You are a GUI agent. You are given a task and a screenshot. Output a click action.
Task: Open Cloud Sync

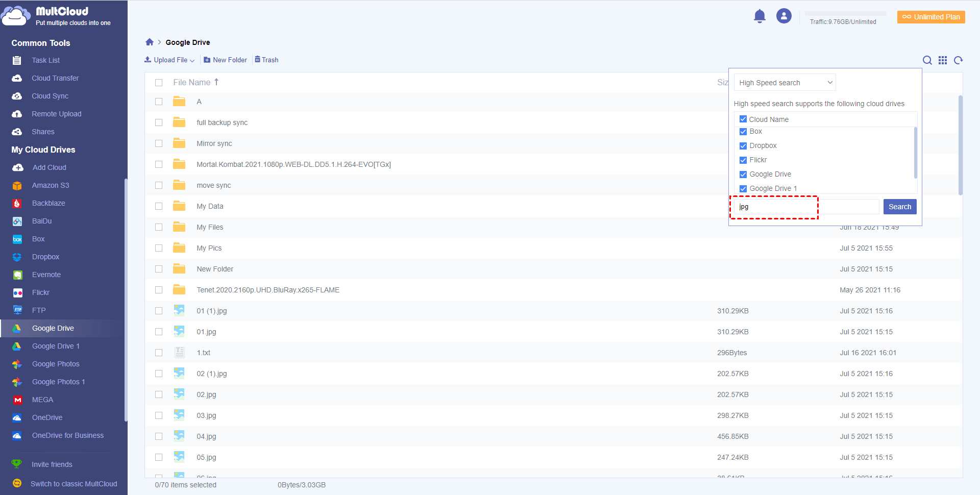coord(50,96)
